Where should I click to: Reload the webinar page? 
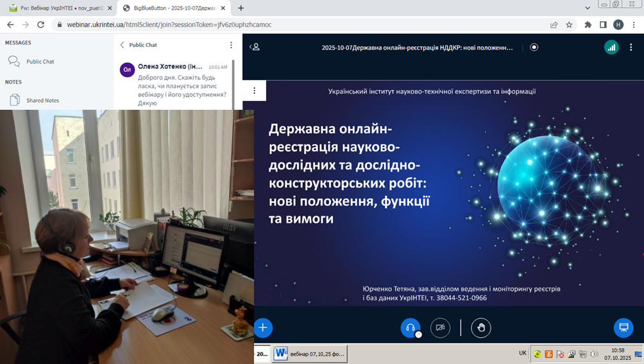coord(40,24)
